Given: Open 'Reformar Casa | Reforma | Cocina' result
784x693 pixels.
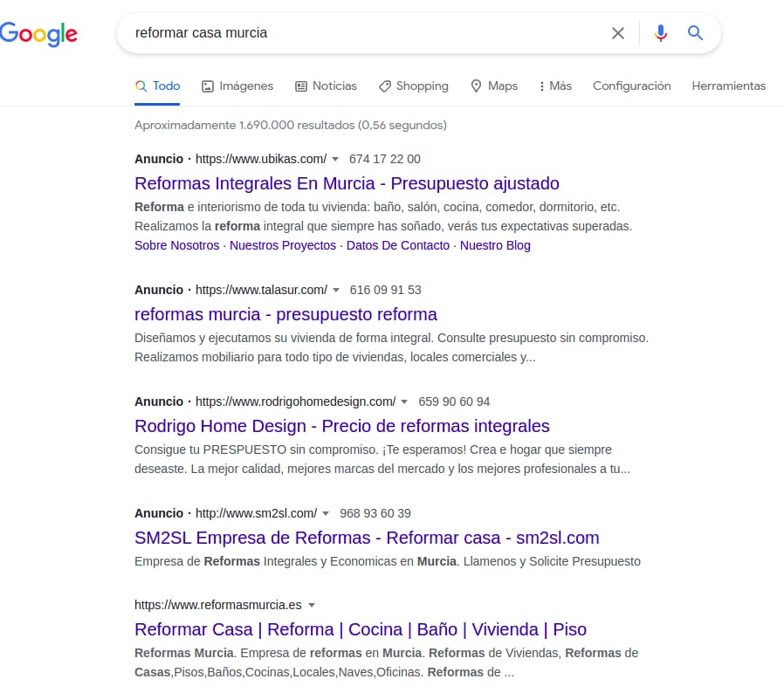Looking at the screenshot, I should [x=361, y=629].
